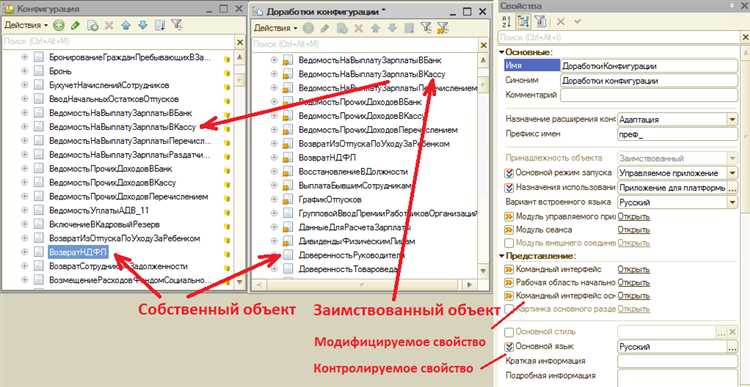The image size is (750, 387).
Task: Collapse the Основные section in Свойства
Action: pyautogui.click(x=502, y=52)
